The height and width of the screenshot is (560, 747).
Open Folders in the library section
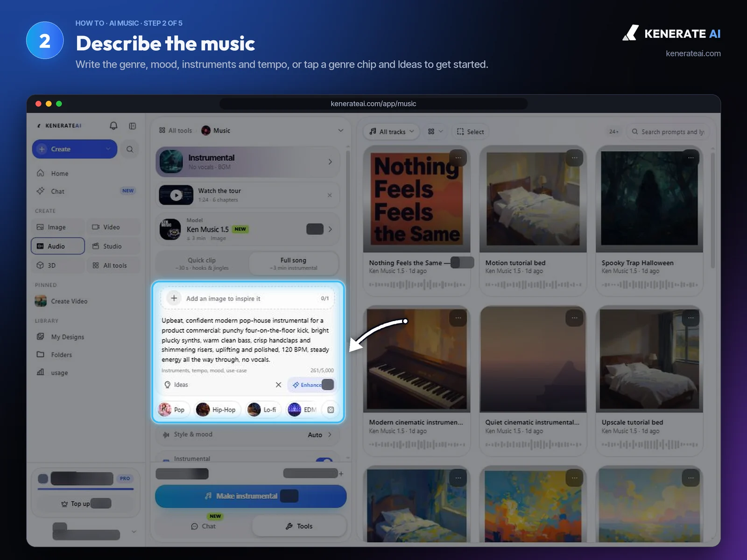point(61,355)
